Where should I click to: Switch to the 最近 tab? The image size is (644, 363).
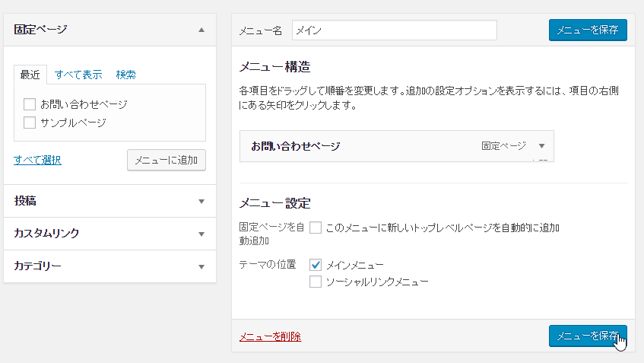click(x=30, y=75)
